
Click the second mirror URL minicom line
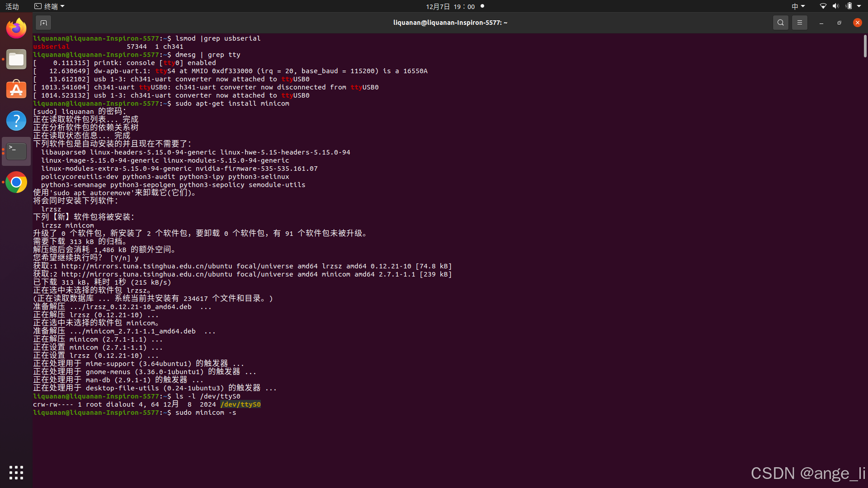(x=242, y=274)
